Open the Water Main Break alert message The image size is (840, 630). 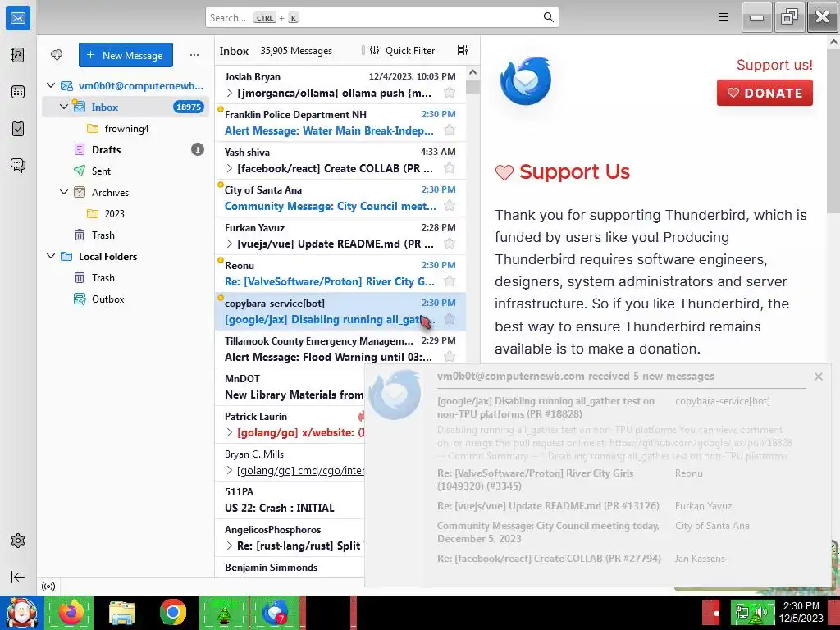point(340,123)
